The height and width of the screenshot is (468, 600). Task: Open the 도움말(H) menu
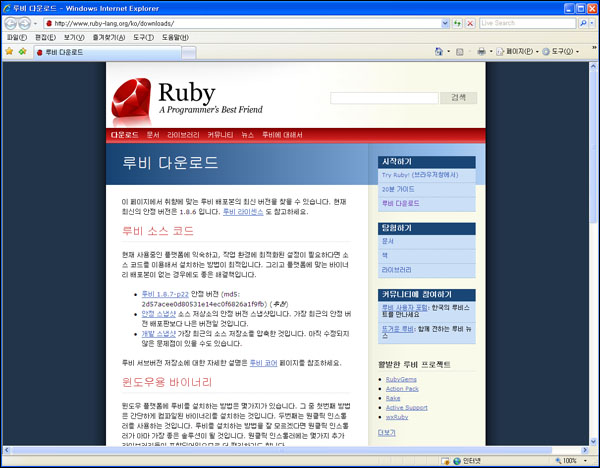[175, 38]
